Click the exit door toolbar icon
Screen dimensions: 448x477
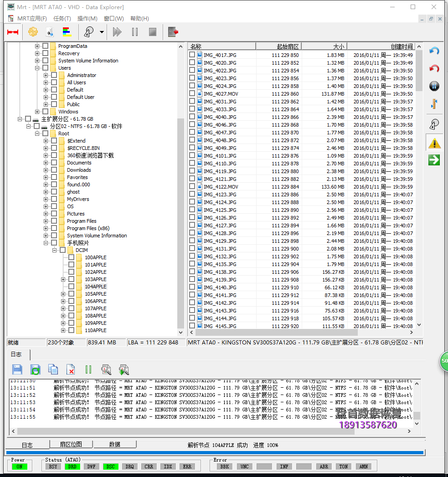tap(173, 32)
